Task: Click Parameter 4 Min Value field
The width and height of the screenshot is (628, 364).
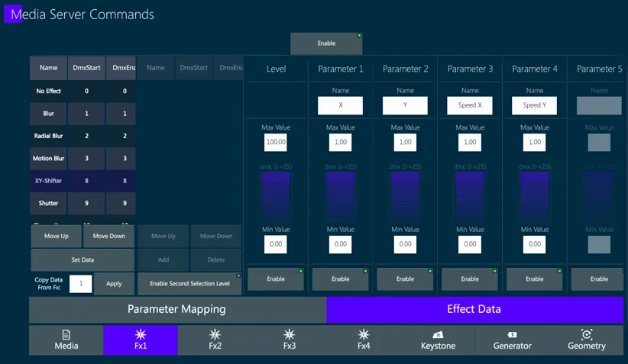Action: pyautogui.click(x=535, y=244)
